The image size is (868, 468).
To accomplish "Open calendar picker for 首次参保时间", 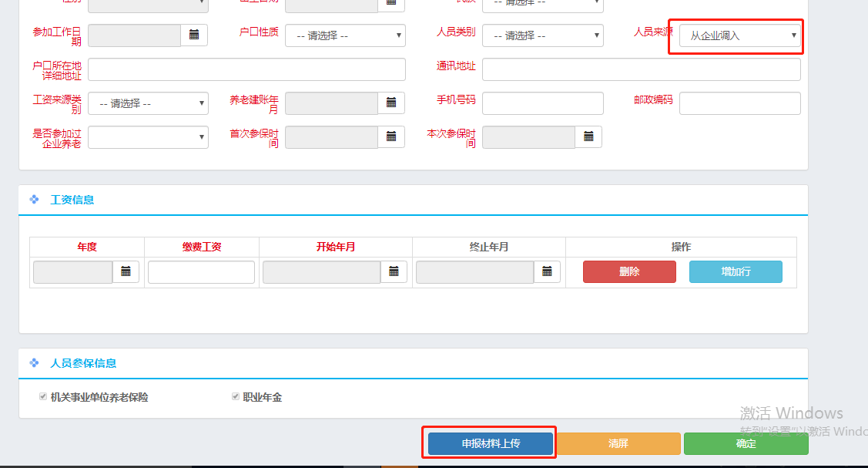I will (x=391, y=137).
